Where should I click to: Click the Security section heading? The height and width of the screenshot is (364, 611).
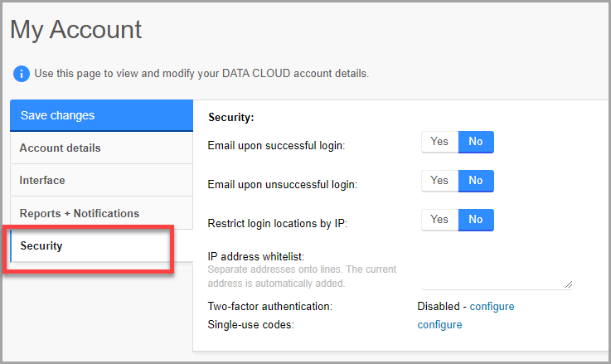230,119
